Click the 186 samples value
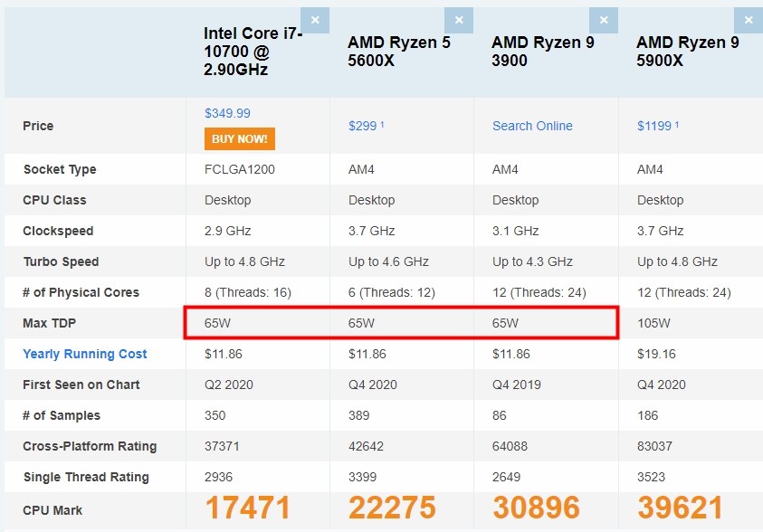The height and width of the screenshot is (532, 763). 648,415
